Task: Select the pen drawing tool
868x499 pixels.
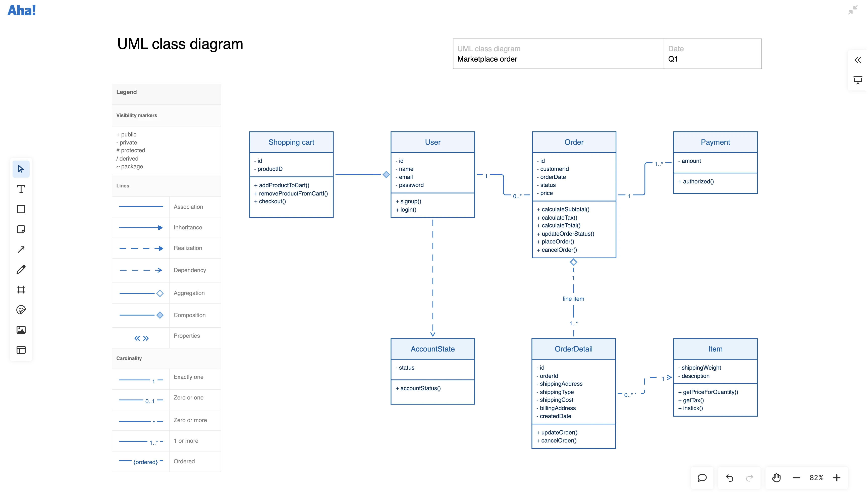Action: (x=21, y=269)
